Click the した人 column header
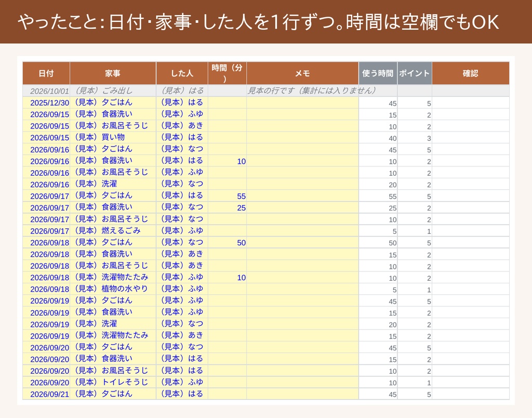Image resolution: width=532 pixels, height=418 pixels. pos(182,73)
